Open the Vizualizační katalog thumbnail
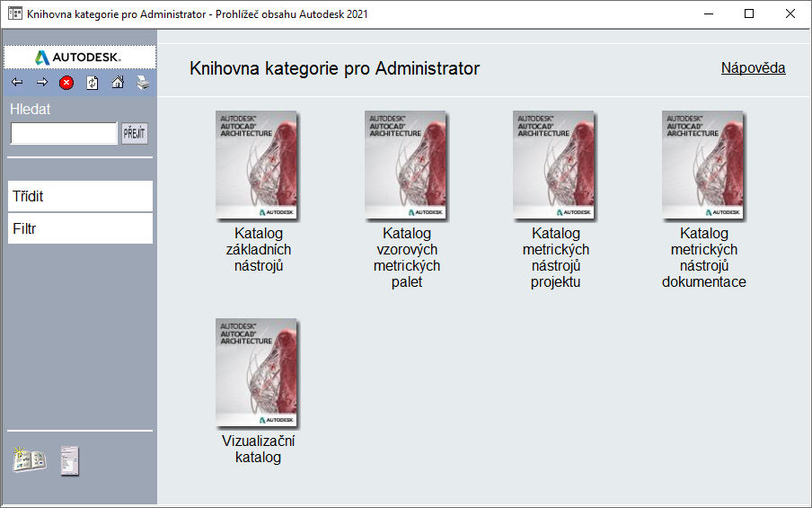Viewport: 812px width, 508px height. [257, 373]
